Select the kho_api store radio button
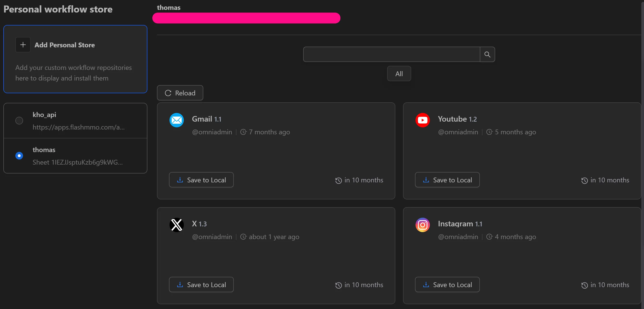 point(19,120)
